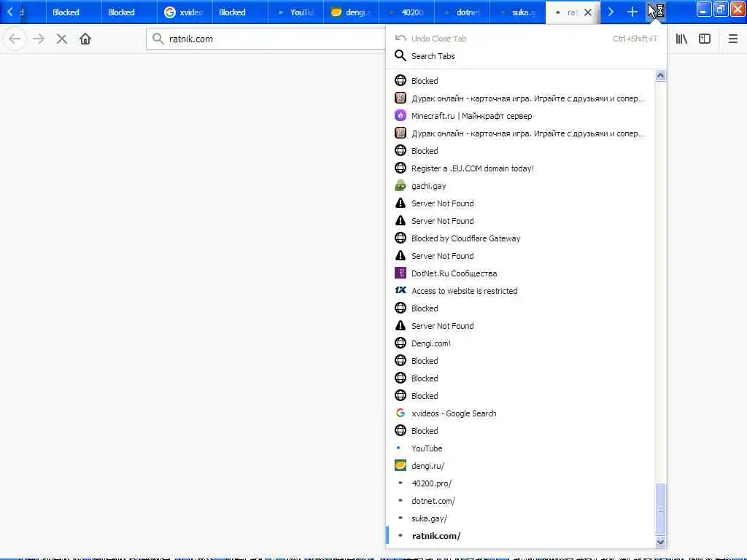Screen dimensions: 747x560
Task: Show the sidebars icon
Action: 705,39
